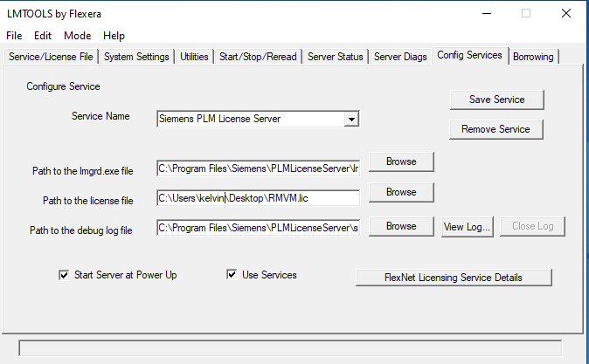Open the Mode menu
The height and width of the screenshot is (364, 589).
77,36
